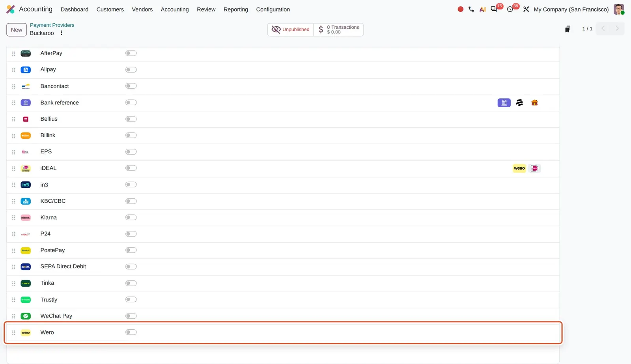Enable the AfterPay payment method toggle
Image resolution: width=631 pixels, height=364 pixels.
pyautogui.click(x=131, y=53)
